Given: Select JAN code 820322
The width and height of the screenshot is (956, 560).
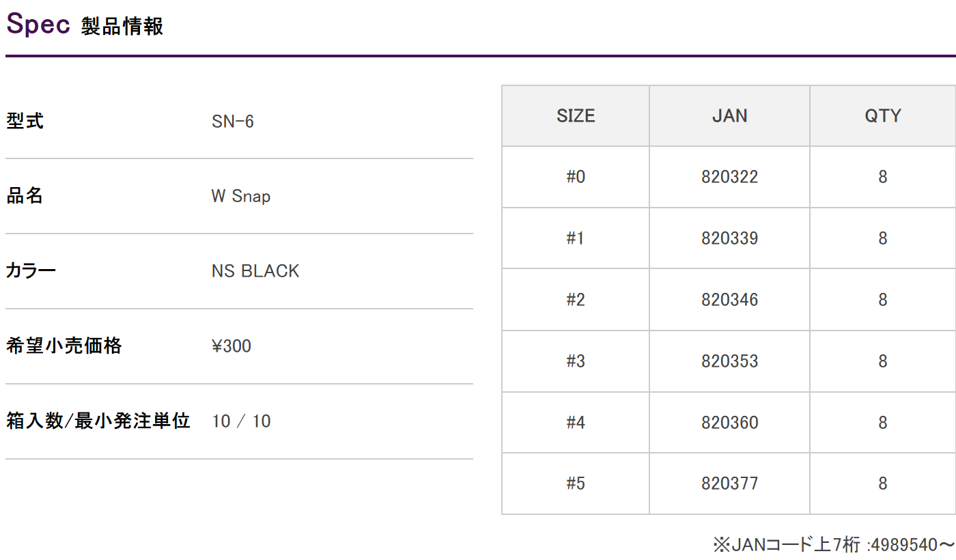Looking at the screenshot, I should (729, 177).
